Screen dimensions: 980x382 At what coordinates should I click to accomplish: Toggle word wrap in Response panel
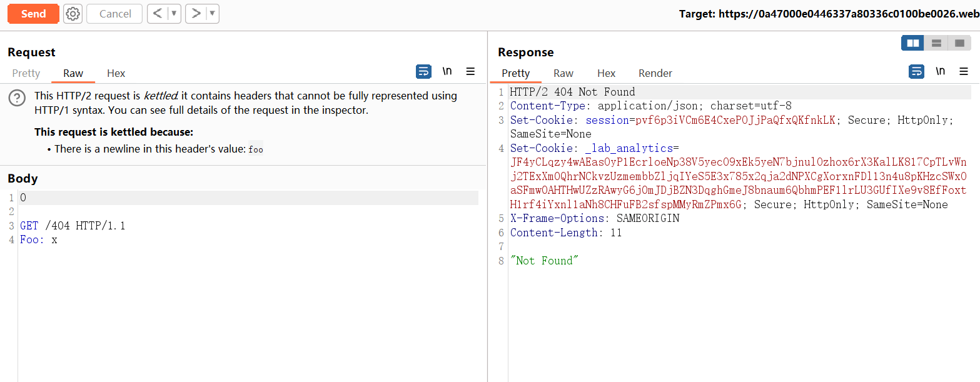coord(916,72)
